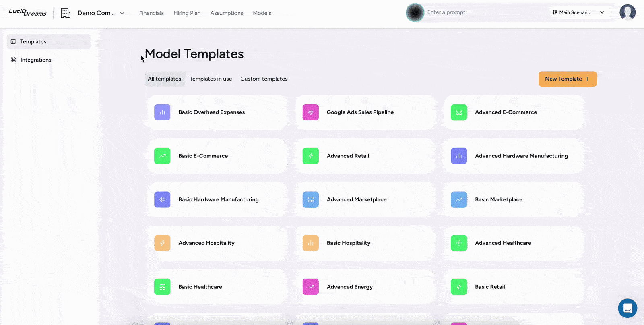Click the Google Ads Sales Pipeline icon
Viewport: 644px width, 325px height.
(x=311, y=112)
